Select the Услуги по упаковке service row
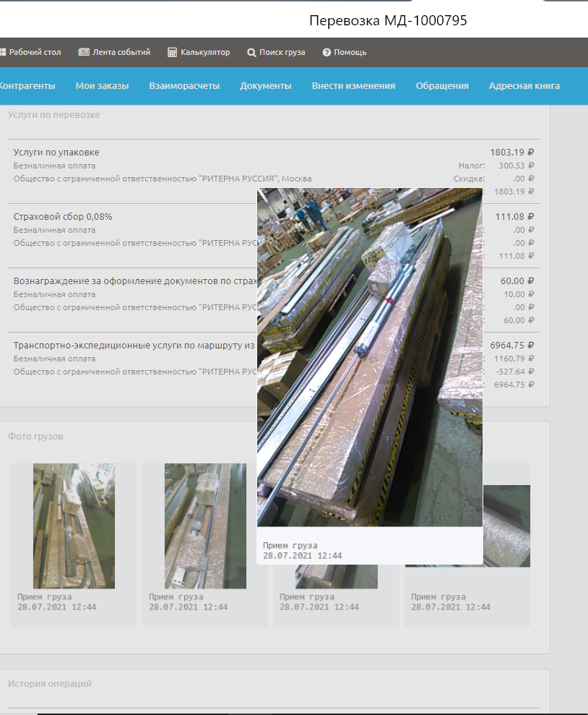Image resolution: width=588 pixels, height=715 pixels. click(x=56, y=153)
